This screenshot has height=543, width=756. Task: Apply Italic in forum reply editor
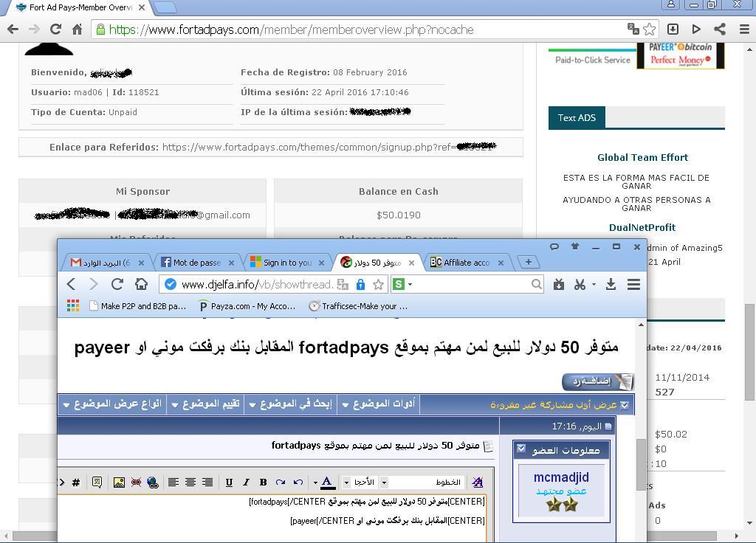click(x=246, y=483)
